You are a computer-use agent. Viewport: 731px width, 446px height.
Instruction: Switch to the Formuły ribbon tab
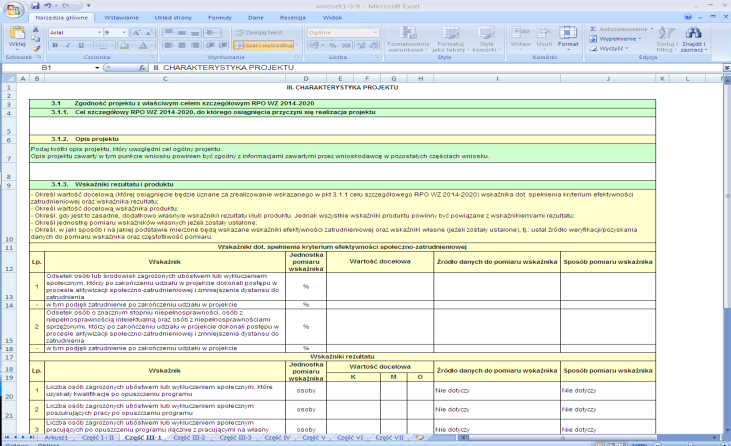point(220,18)
